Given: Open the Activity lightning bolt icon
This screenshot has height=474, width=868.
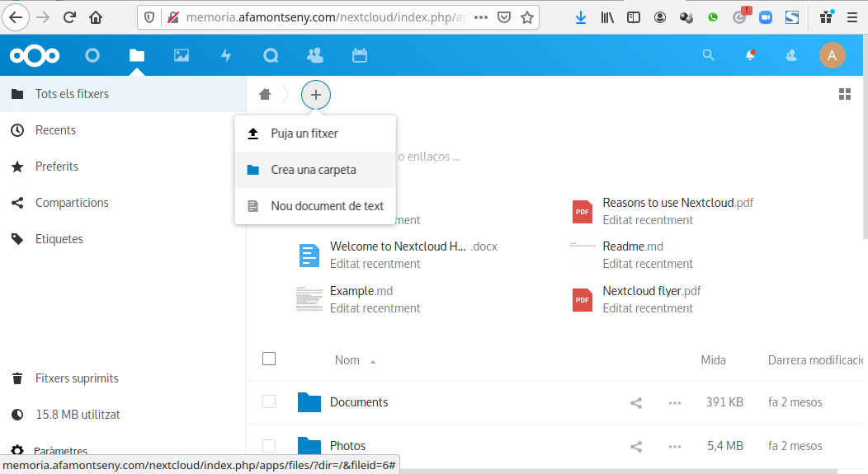Looking at the screenshot, I should (x=226, y=56).
